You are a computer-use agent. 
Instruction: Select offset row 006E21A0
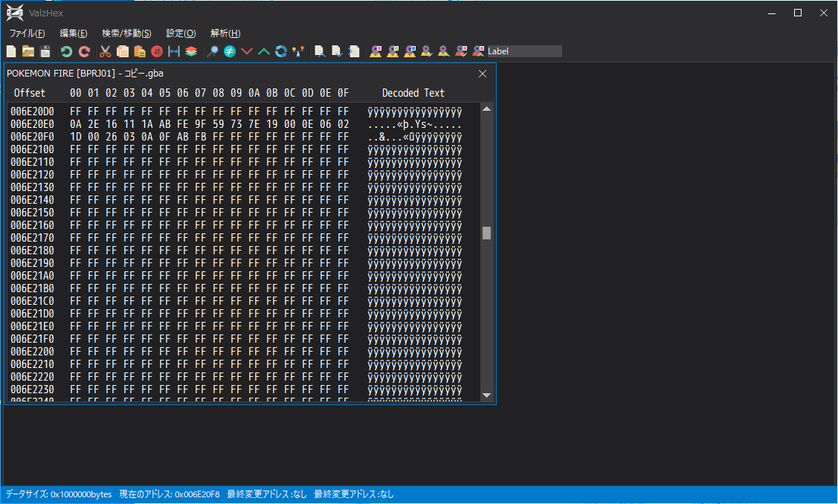(33, 276)
